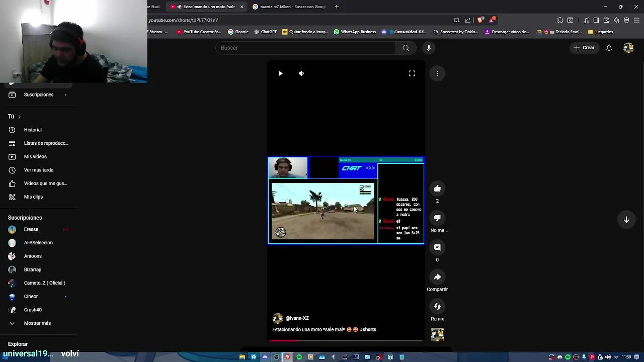The width and height of the screenshot is (644, 362).
Task: Run search with the magnifier button
Action: point(406,48)
